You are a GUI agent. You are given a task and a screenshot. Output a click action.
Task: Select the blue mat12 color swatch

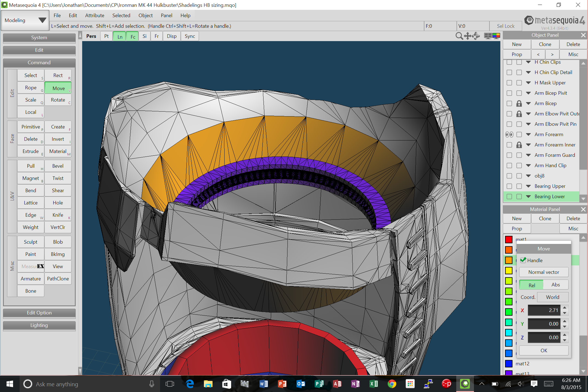pos(509,364)
